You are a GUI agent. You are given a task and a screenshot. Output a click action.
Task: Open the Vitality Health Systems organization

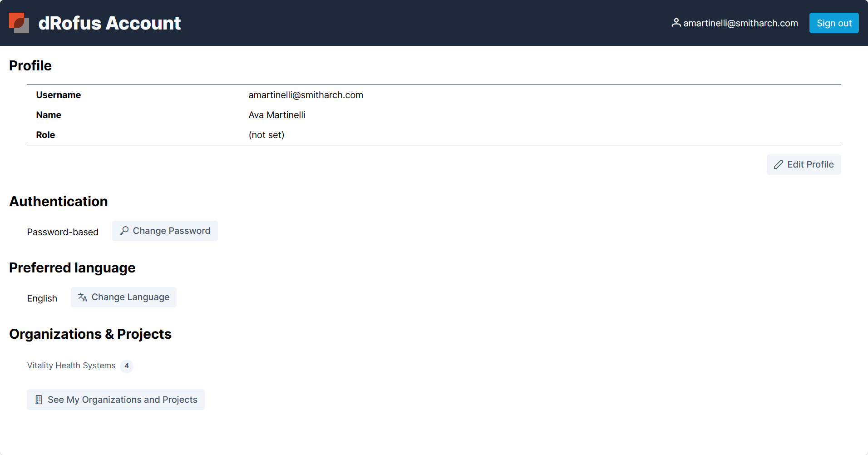tap(71, 366)
